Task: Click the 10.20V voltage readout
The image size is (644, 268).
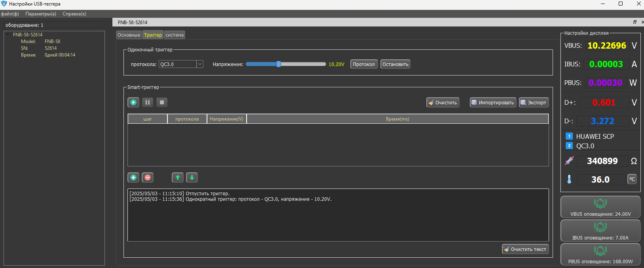Action: click(336, 64)
